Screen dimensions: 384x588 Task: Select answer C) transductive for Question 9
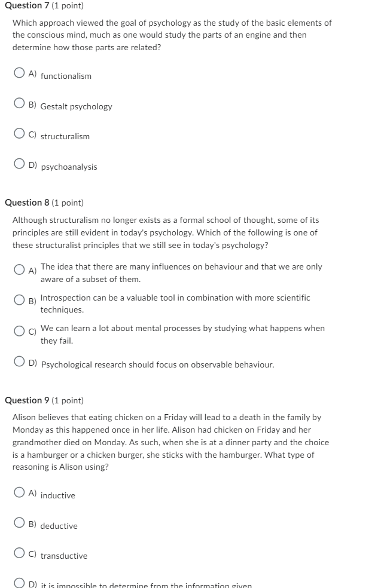pyautogui.click(x=18, y=552)
